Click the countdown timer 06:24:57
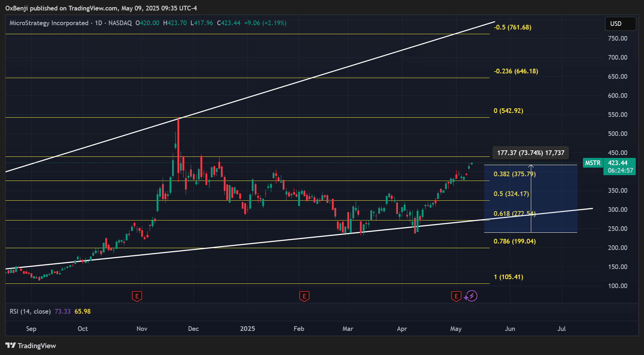The image size is (644, 355). pos(620,170)
